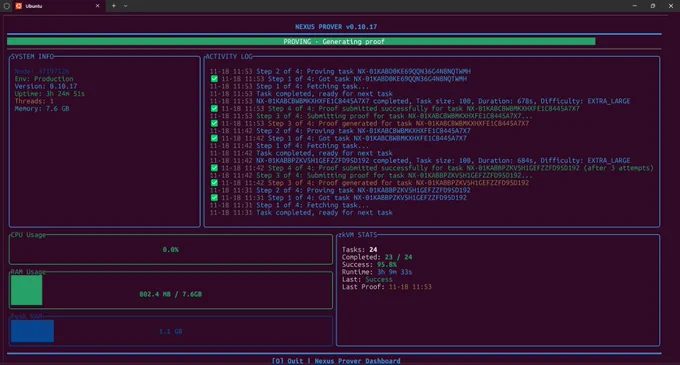Select the [Q] Quit option
The width and height of the screenshot is (680, 365).
click(x=288, y=361)
